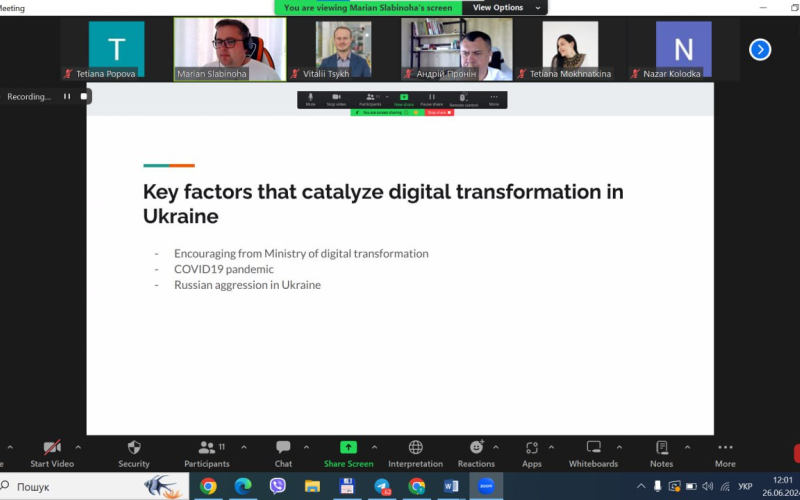Screen dimensions: 800x500
Task: Open Telegram from the taskbar
Action: click(x=382, y=486)
